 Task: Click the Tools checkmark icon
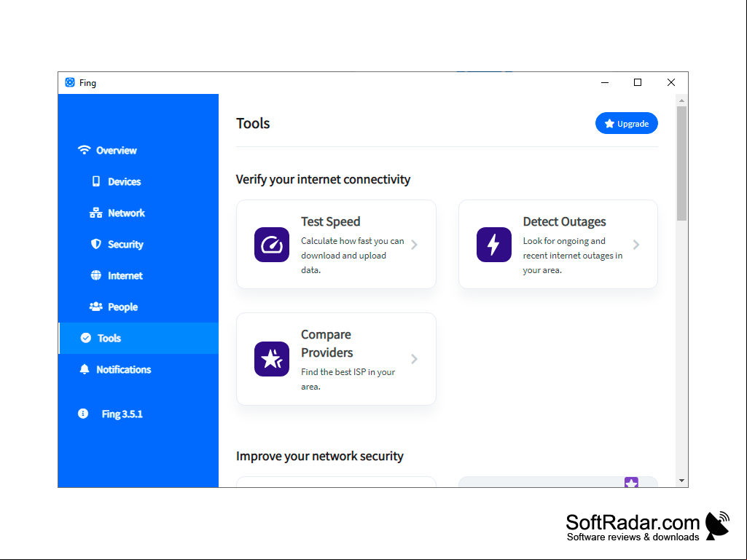click(x=86, y=338)
